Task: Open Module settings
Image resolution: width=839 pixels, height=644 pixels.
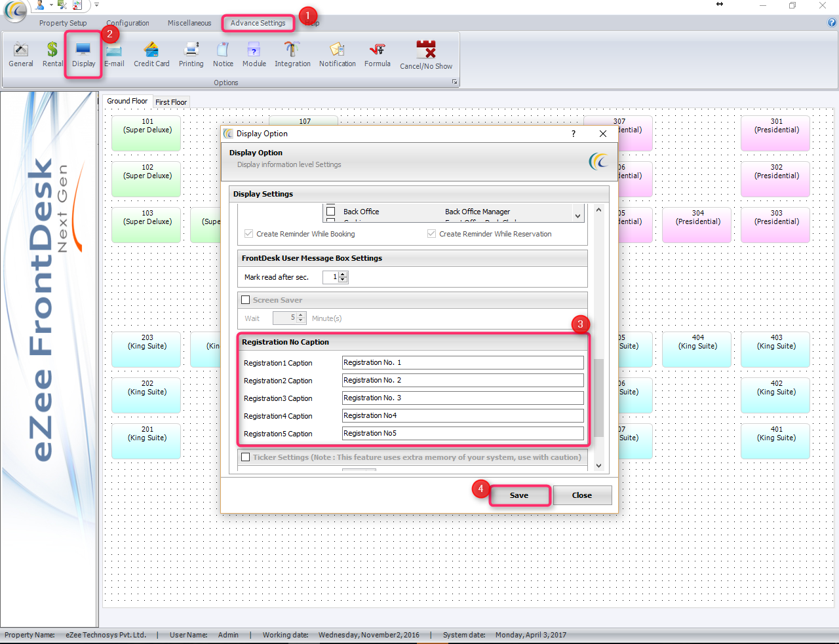Action: (254, 54)
